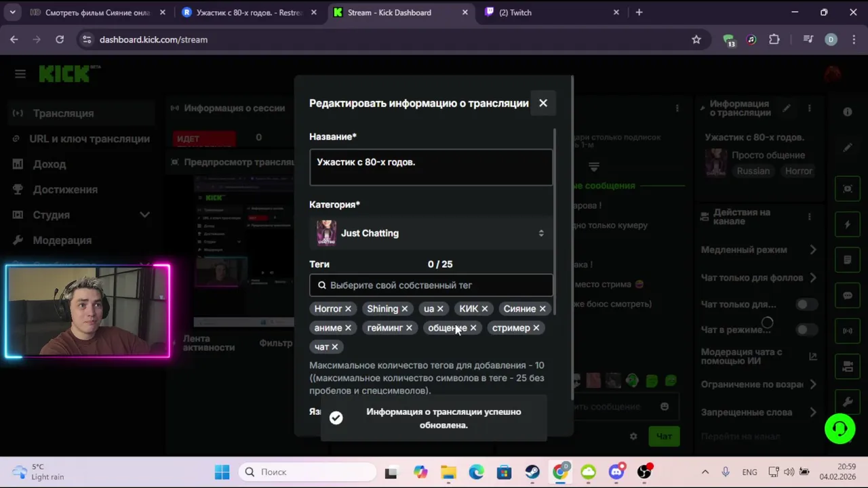This screenshot has height=488, width=868.
Task: Remove the Сияние tag
Action: [542, 309]
